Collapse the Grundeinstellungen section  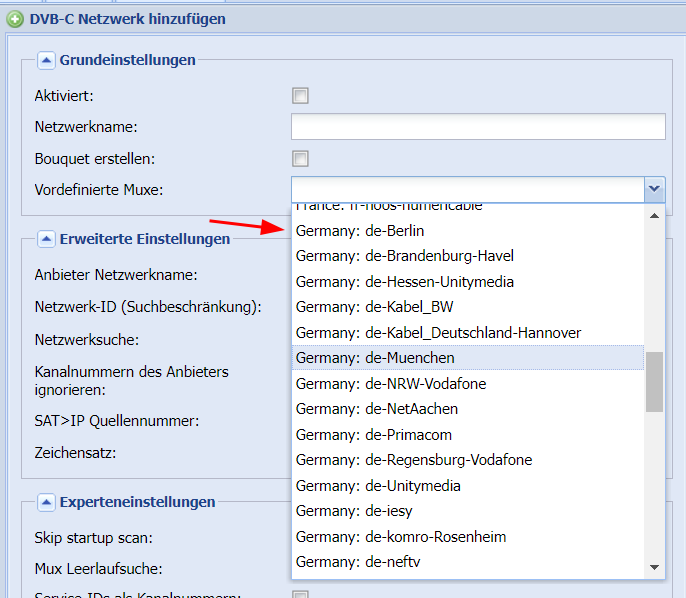tap(46, 60)
